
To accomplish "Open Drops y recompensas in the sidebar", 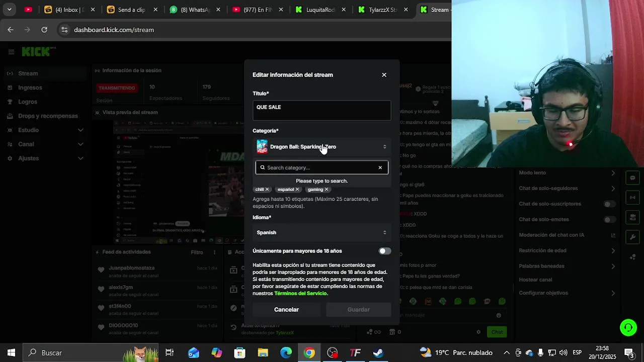I will [x=45, y=116].
